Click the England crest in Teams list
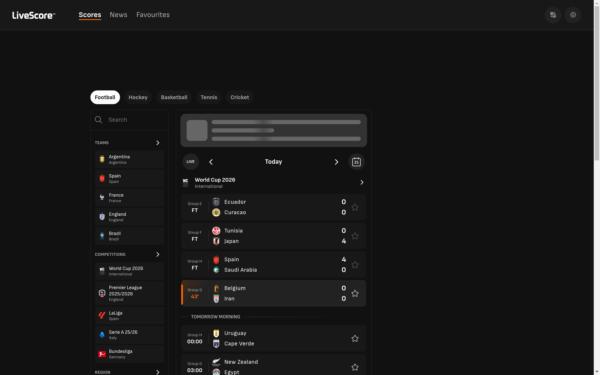This screenshot has height=375, width=600. 102,217
